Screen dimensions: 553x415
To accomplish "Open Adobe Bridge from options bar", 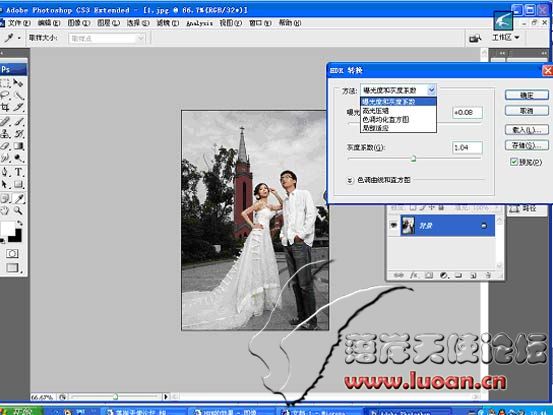I will coord(475,38).
